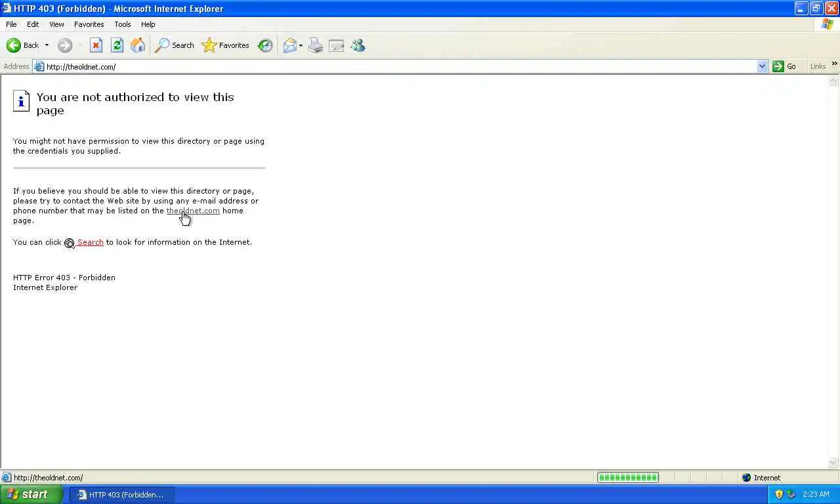
Task: Click the vertical scrollbar up arrow
Action: pyautogui.click(x=833, y=81)
